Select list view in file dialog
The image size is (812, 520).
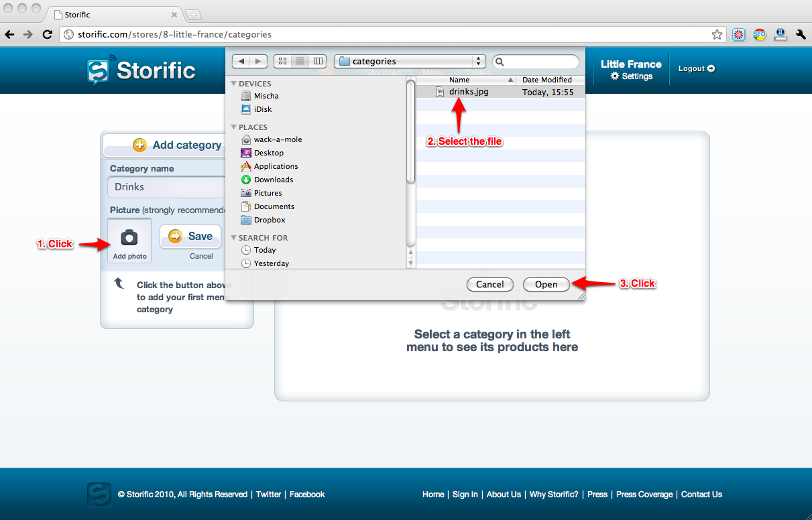(x=300, y=61)
